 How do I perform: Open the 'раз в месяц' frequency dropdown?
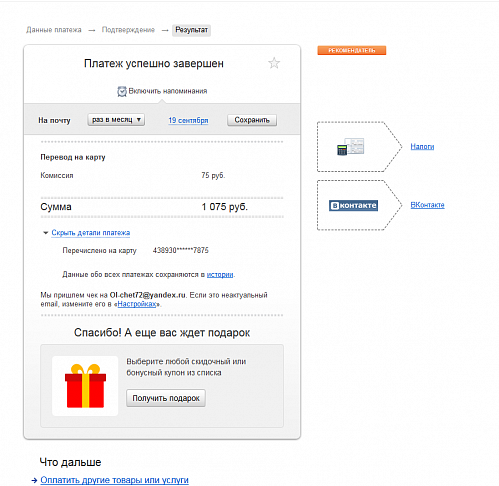point(116,120)
